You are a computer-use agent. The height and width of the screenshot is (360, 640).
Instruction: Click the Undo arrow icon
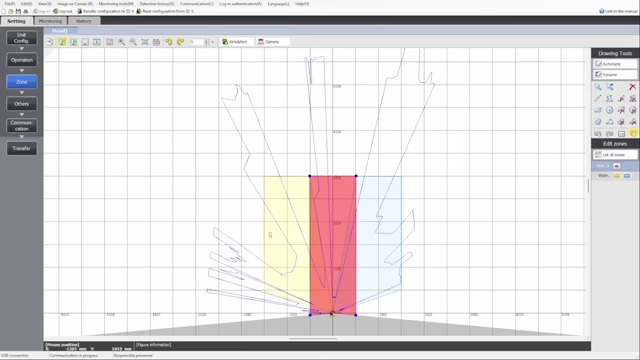pos(169,42)
